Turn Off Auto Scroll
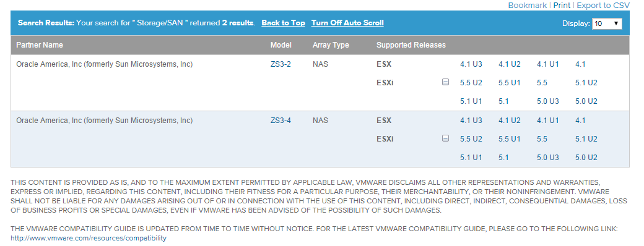The height and width of the screenshot is (246, 644). coord(347,23)
